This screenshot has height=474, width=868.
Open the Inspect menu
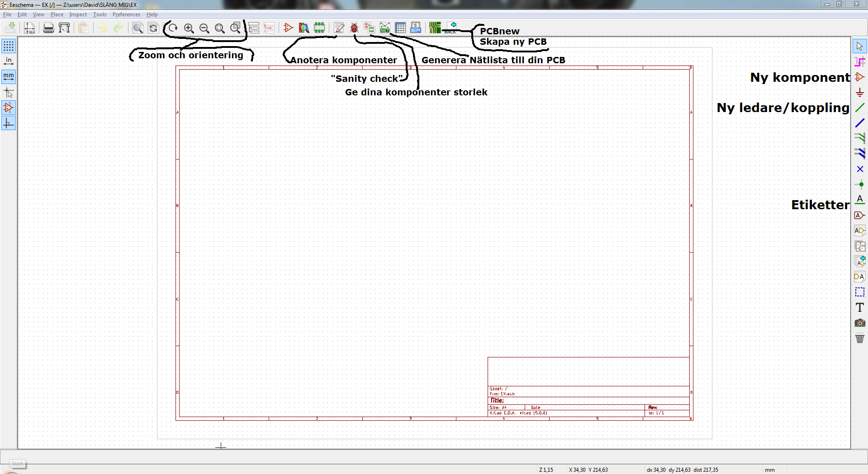(x=78, y=14)
